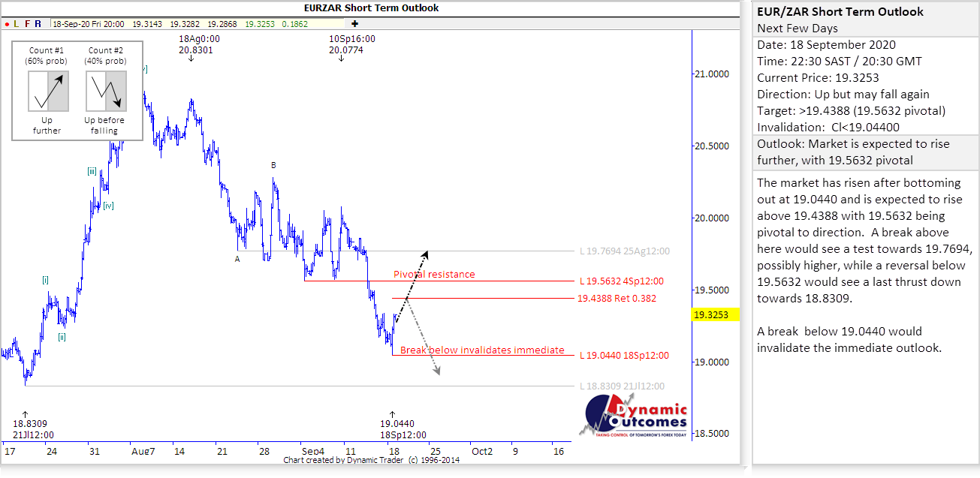Click the 'Target: >19.4388' line
The height and width of the screenshot is (478, 980).
point(851,111)
